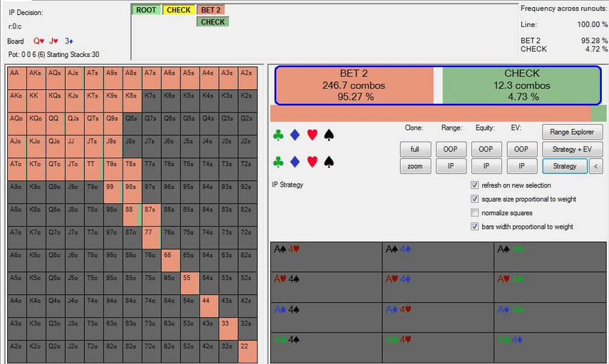
Task: Uncheck refresh on new selection
Action: point(475,185)
